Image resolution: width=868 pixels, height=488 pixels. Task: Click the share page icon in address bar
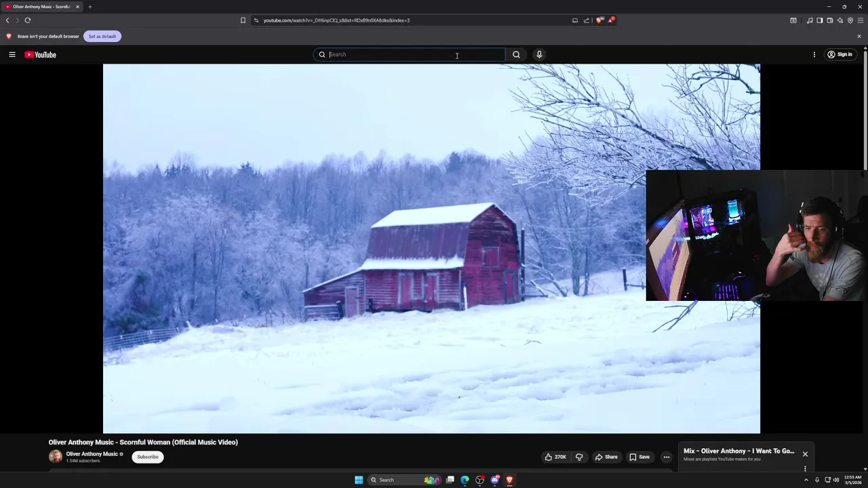tap(587, 20)
